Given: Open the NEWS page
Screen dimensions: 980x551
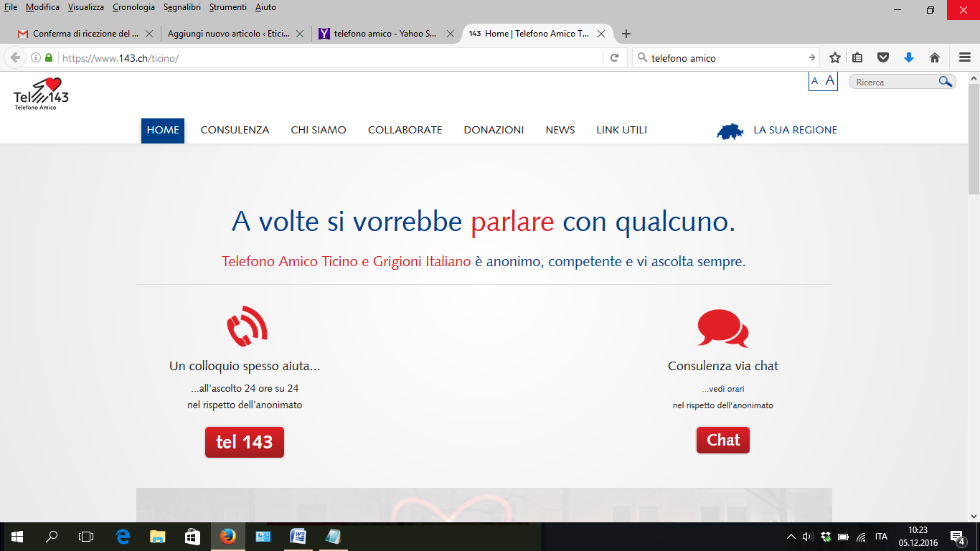Looking at the screenshot, I should (560, 131).
